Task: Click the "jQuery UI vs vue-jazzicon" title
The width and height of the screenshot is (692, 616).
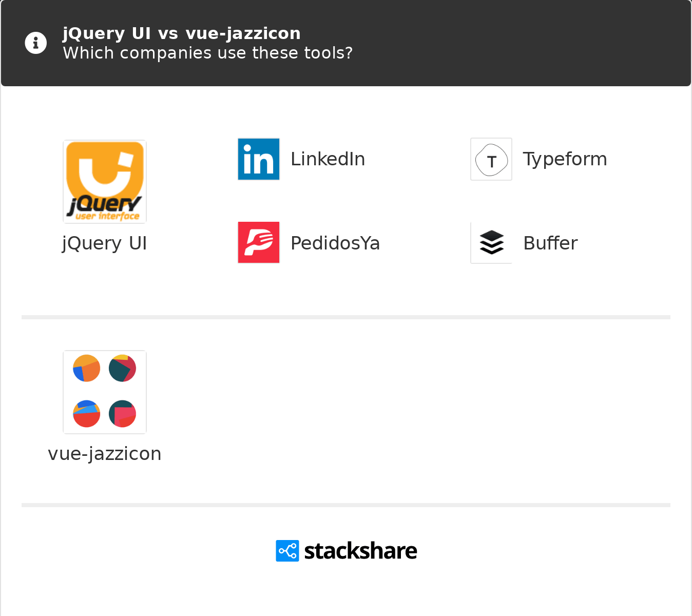Action: 182,33
